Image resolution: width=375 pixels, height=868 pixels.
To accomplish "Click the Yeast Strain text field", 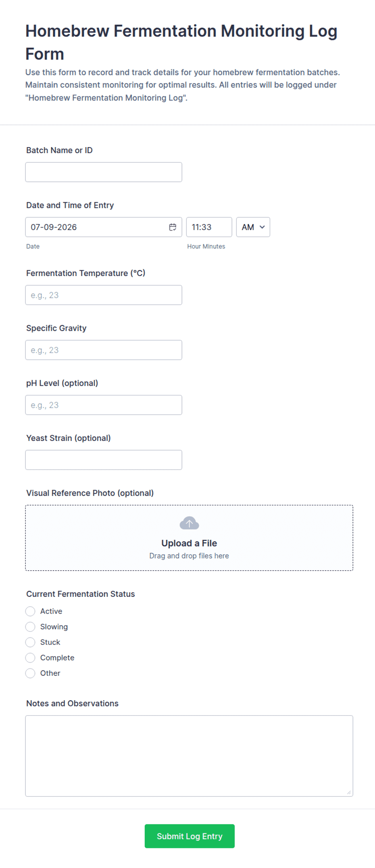I will (x=104, y=460).
